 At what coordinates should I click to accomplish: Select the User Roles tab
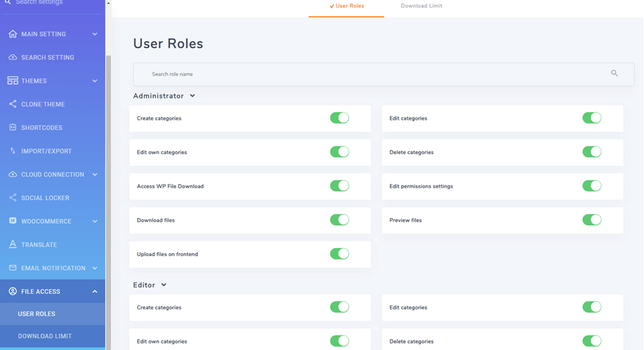click(346, 6)
